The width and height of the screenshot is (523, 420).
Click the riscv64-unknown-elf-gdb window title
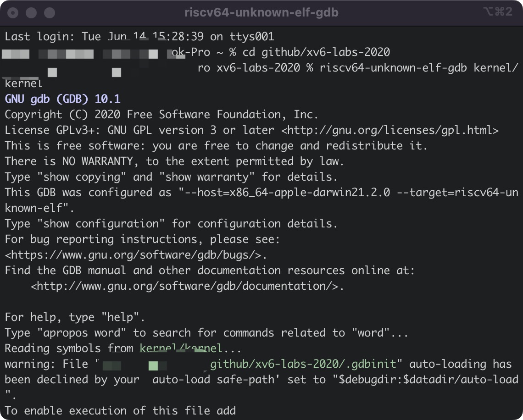261,13
